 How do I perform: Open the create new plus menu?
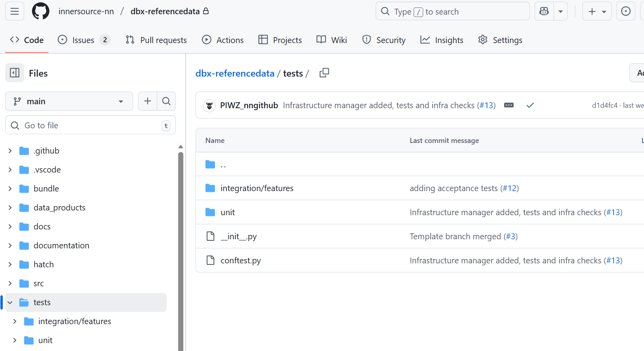pyautogui.click(x=597, y=11)
